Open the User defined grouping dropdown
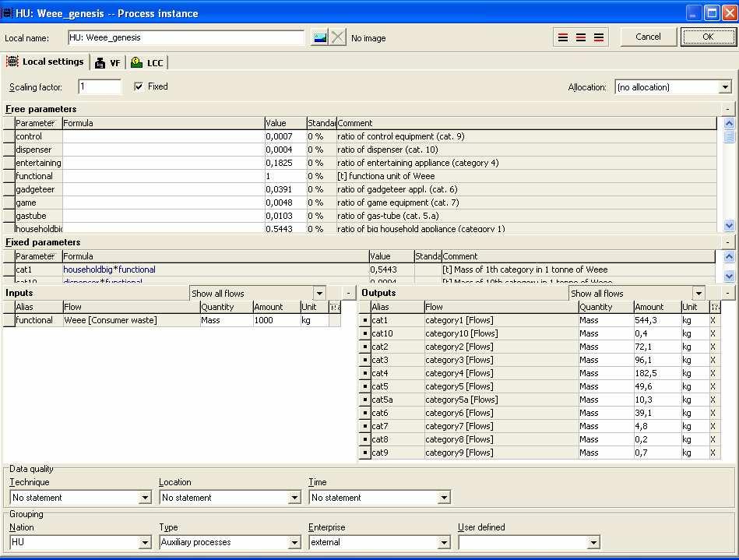 (593, 543)
